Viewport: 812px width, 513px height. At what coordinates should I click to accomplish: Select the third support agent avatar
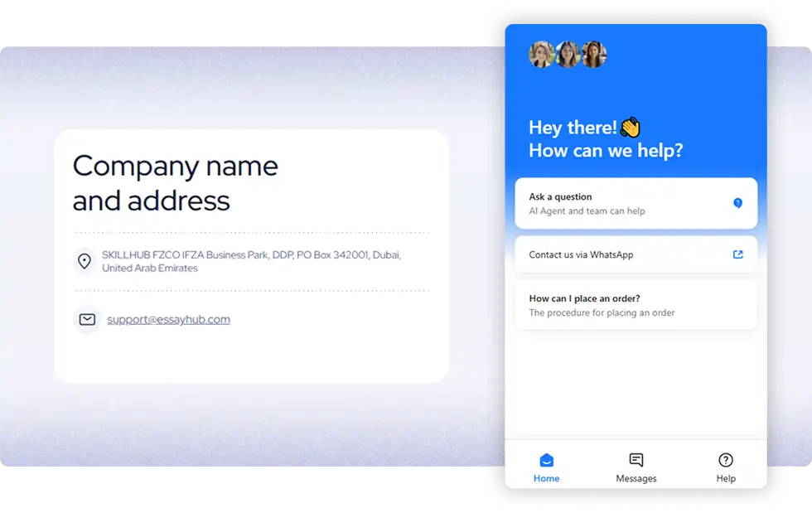coord(593,55)
